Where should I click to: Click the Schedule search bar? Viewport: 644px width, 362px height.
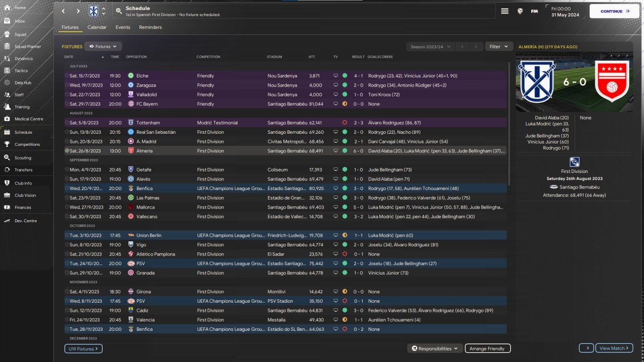pyautogui.click(x=303, y=11)
